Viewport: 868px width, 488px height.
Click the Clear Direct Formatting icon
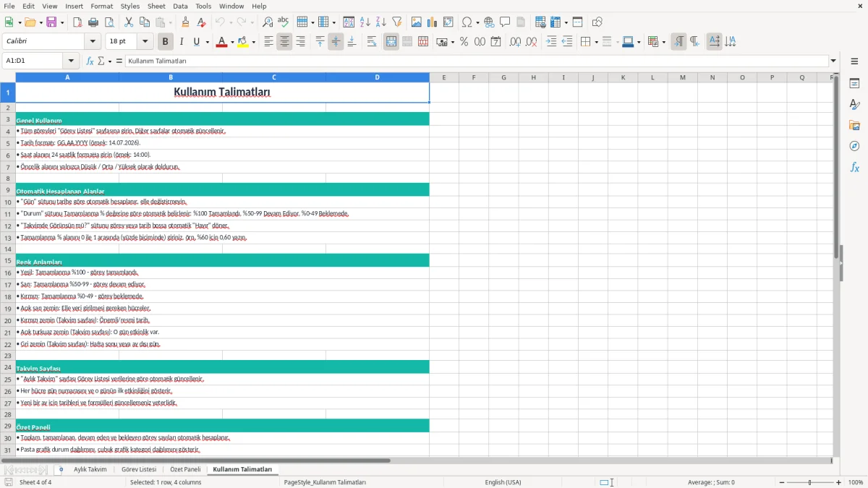(201, 22)
